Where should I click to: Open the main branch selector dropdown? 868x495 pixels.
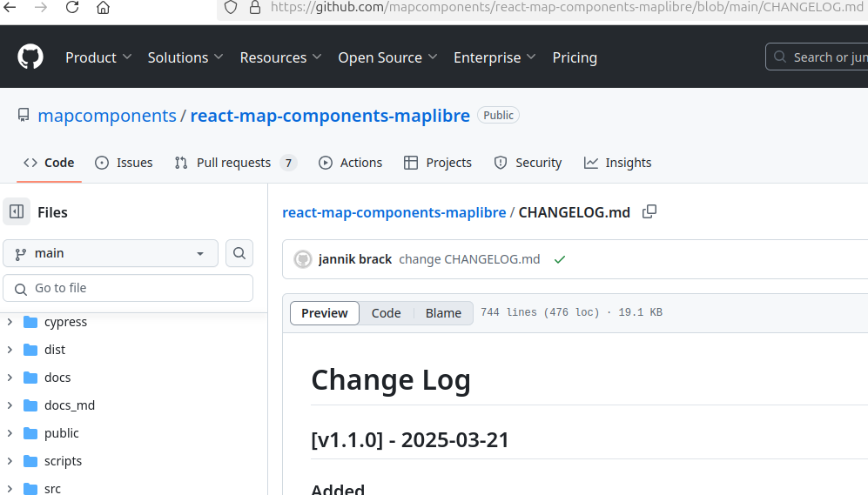[x=111, y=253]
